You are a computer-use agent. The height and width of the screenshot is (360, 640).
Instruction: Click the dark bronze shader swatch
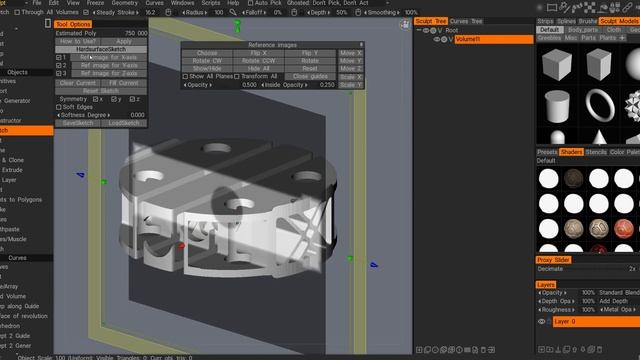tap(573, 178)
